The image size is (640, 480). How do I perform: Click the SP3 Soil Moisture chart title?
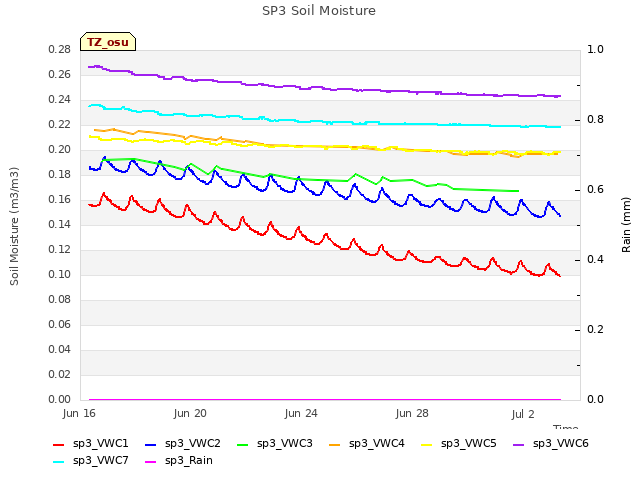click(x=319, y=11)
